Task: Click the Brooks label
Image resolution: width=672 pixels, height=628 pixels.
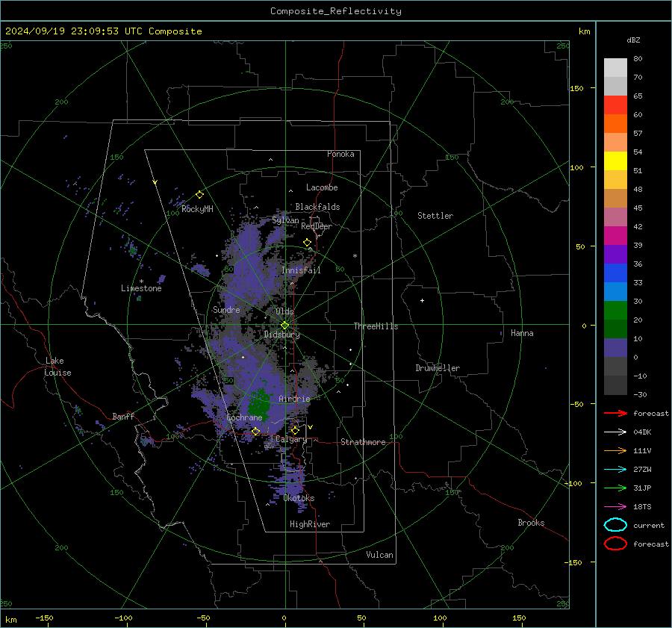Action: point(531,523)
